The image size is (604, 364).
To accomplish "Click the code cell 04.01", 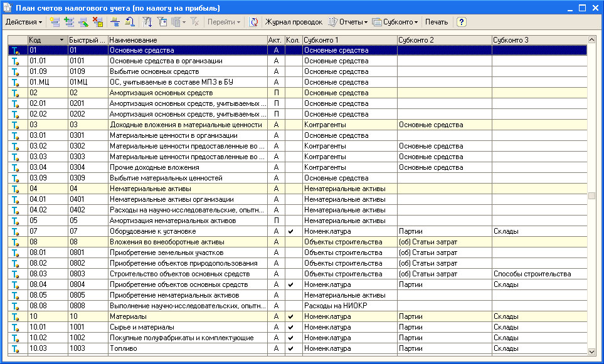I will [x=48, y=199].
